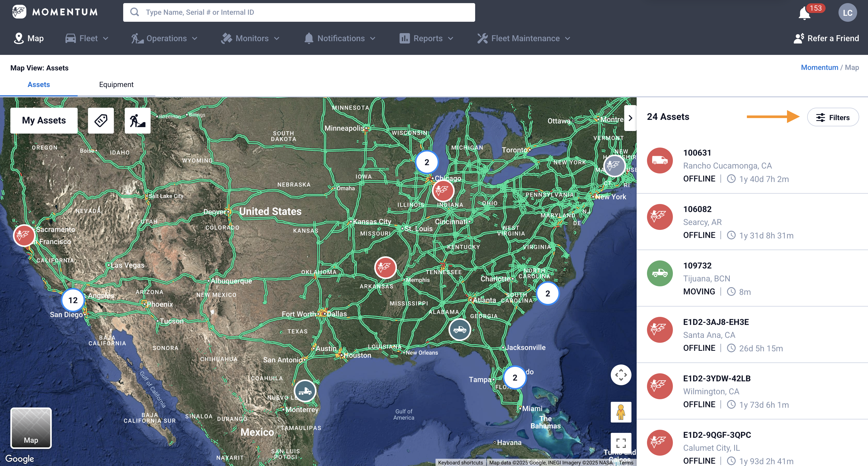Open the LC user avatar
The image size is (868, 466).
point(848,13)
